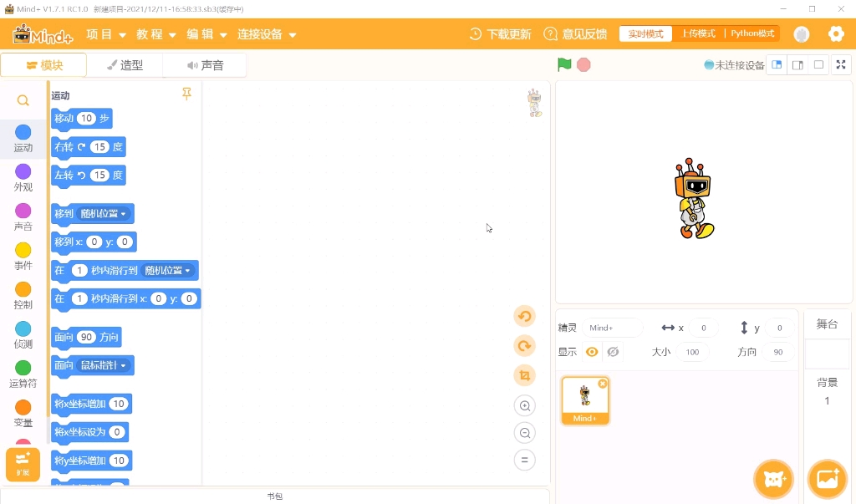Click the 10 value in 移动 block
856x504 pixels.
[x=86, y=118]
